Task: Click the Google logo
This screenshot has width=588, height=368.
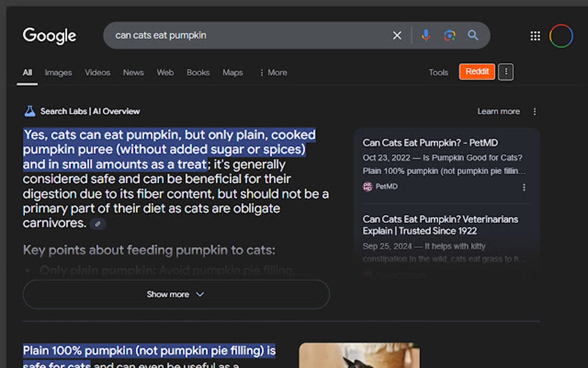Action: point(49,36)
